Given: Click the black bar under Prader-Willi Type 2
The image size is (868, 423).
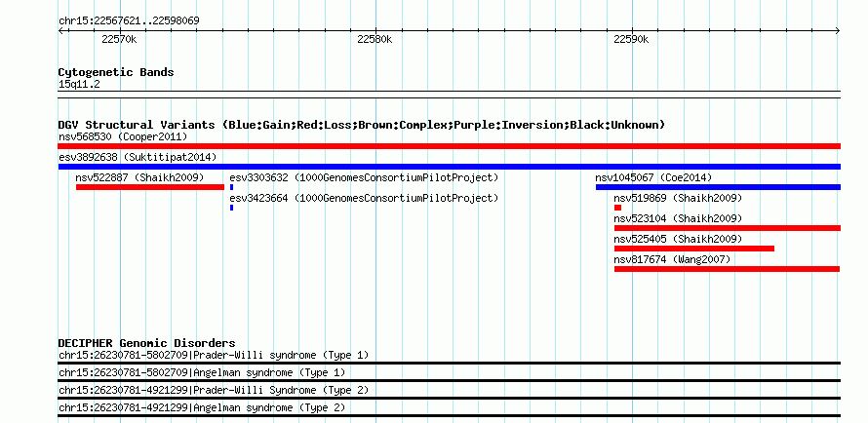Looking at the screenshot, I should (449, 398).
